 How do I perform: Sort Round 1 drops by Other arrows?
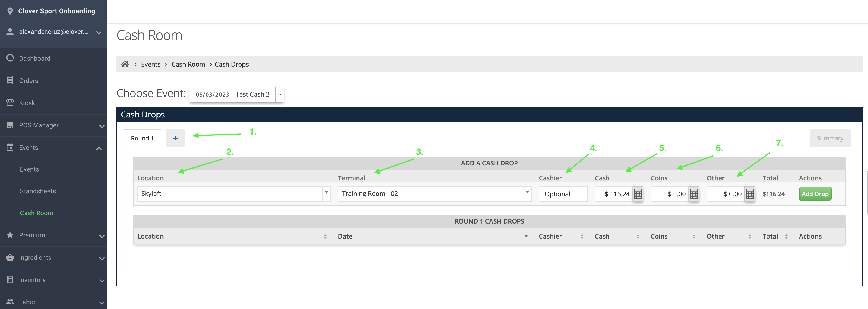coord(750,237)
